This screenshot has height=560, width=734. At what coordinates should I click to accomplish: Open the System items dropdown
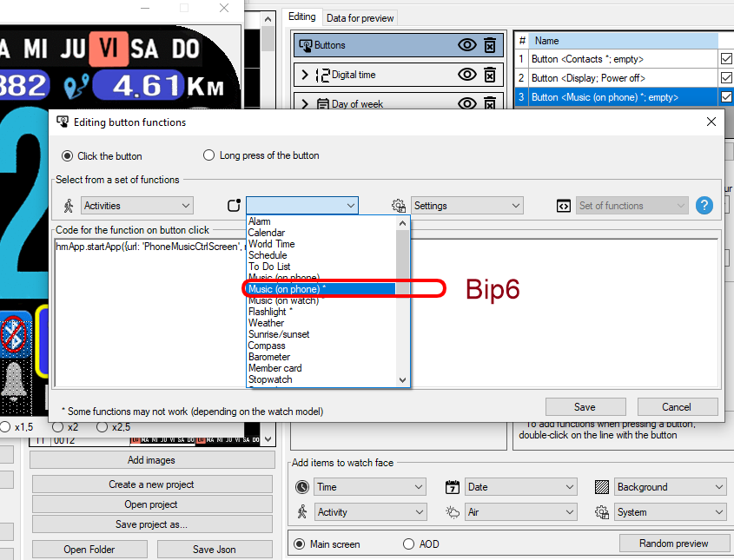click(671, 511)
